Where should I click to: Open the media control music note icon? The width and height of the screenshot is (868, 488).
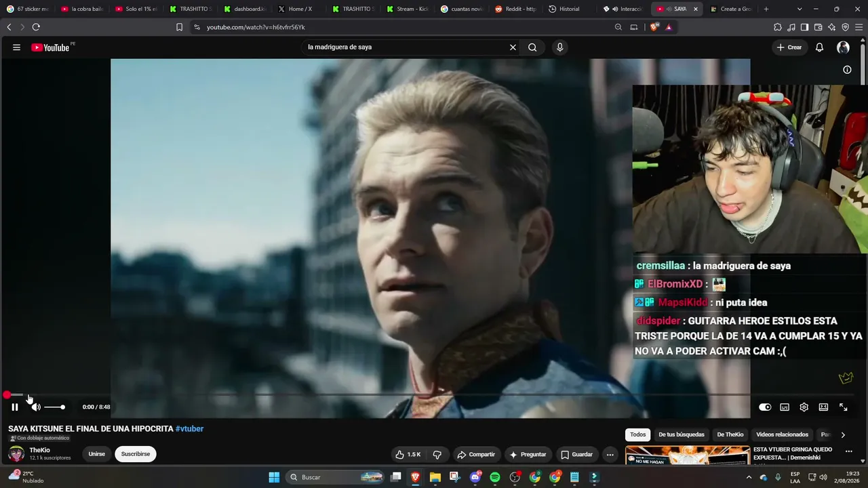tap(791, 27)
